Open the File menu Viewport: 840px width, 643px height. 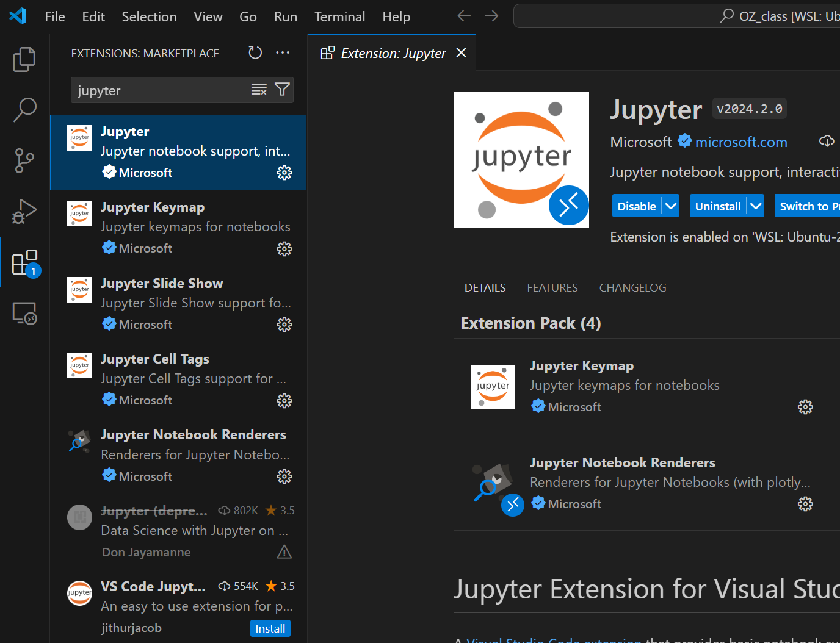(x=55, y=16)
